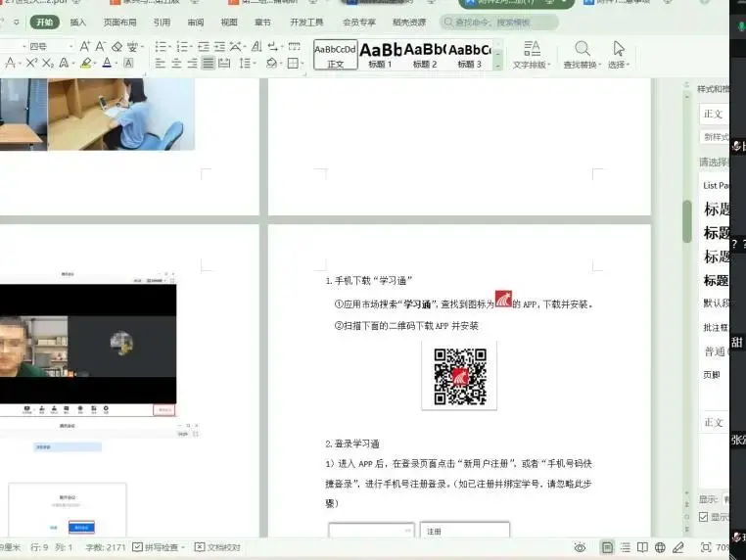This screenshot has width=746, height=560.
Task: Open the 会员专享 ribbon tab
Action: click(359, 23)
